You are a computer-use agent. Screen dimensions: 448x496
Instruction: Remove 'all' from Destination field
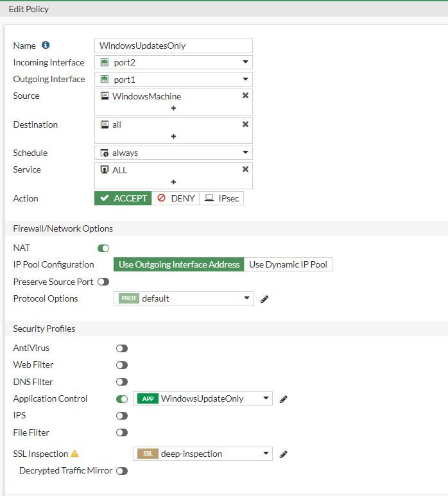tap(245, 124)
